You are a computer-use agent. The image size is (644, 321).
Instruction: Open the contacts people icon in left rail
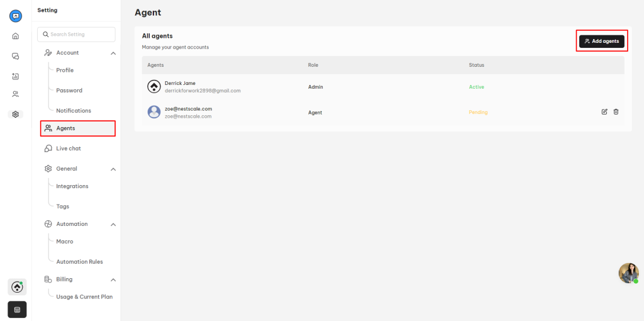(x=16, y=94)
